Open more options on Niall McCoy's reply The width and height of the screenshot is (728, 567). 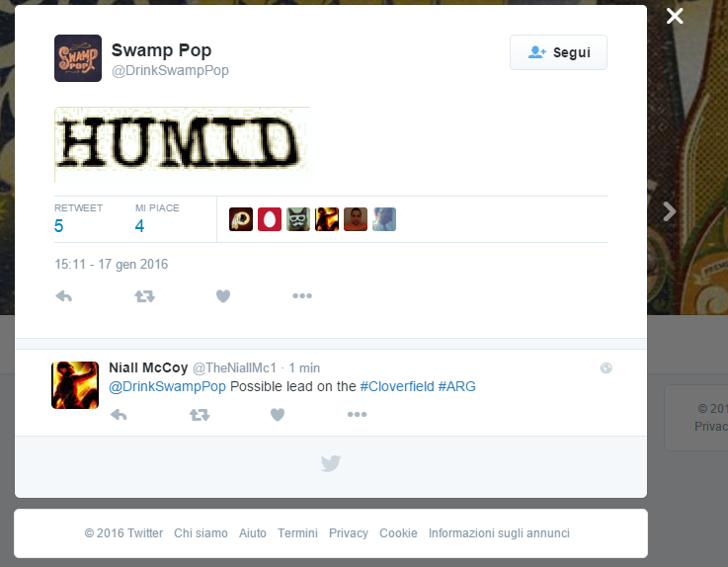(357, 414)
